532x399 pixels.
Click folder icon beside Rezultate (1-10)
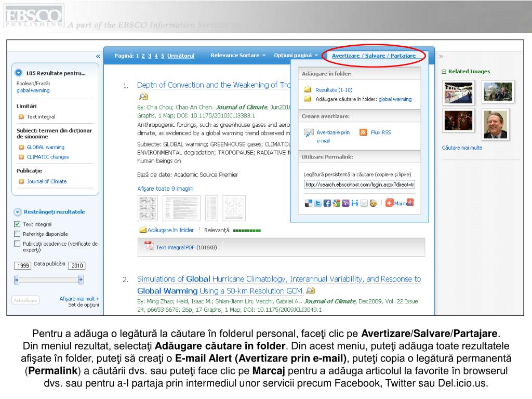pyautogui.click(x=308, y=89)
